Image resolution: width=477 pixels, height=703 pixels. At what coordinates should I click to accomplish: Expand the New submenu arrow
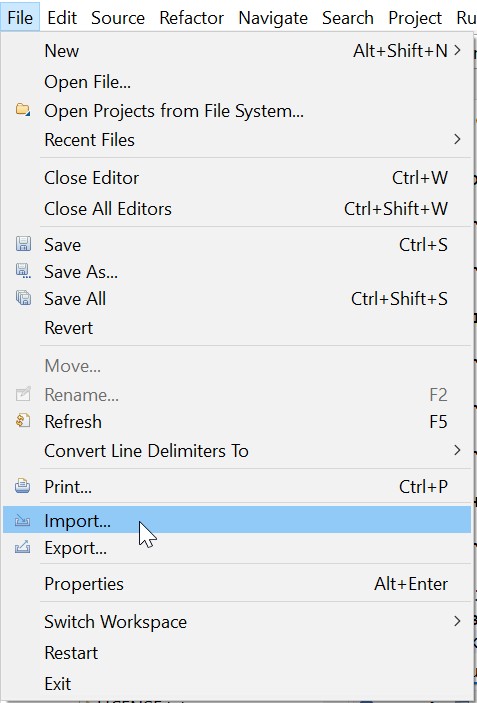457,50
